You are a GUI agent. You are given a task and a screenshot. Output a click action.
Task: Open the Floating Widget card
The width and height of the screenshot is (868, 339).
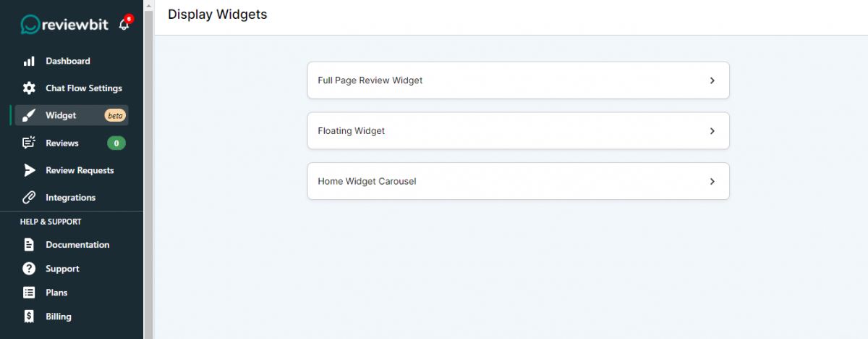[518, 131]
